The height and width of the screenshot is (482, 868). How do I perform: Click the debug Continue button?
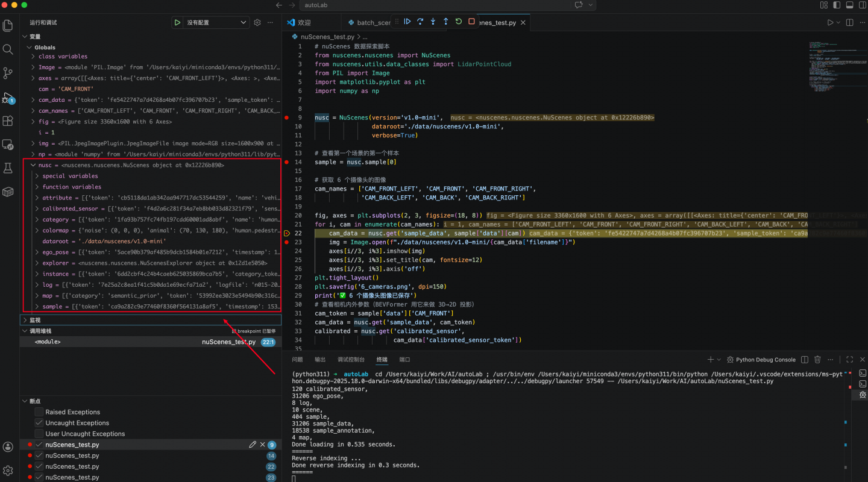click(407, 22)
